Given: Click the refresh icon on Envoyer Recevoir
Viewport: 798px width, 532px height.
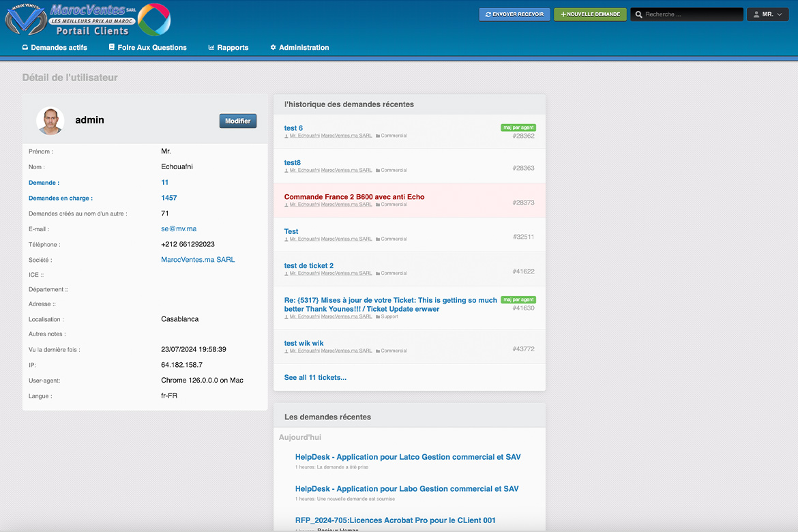Looking at the screenshot, I should [488, 14].
